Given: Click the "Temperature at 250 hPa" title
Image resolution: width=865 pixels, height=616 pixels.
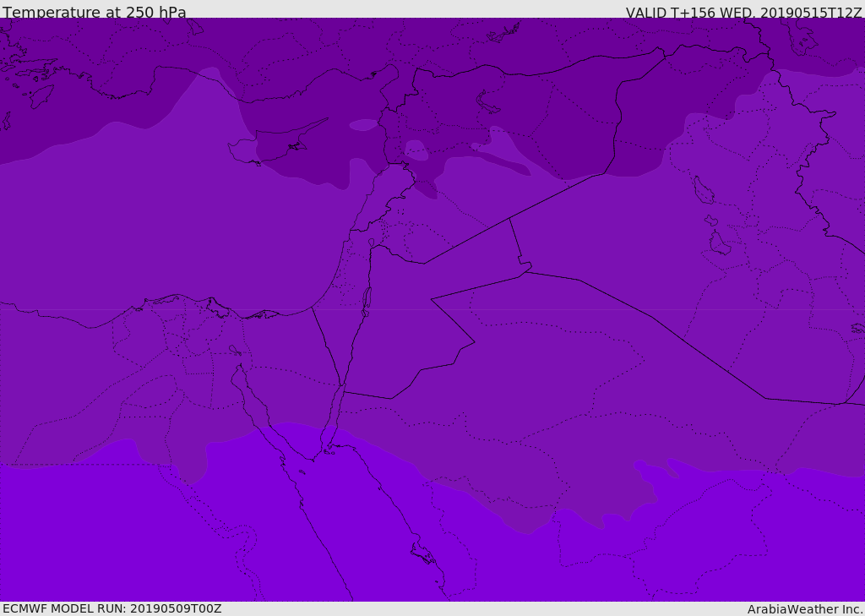Looking at the screenshot, I should coord(94,12).
